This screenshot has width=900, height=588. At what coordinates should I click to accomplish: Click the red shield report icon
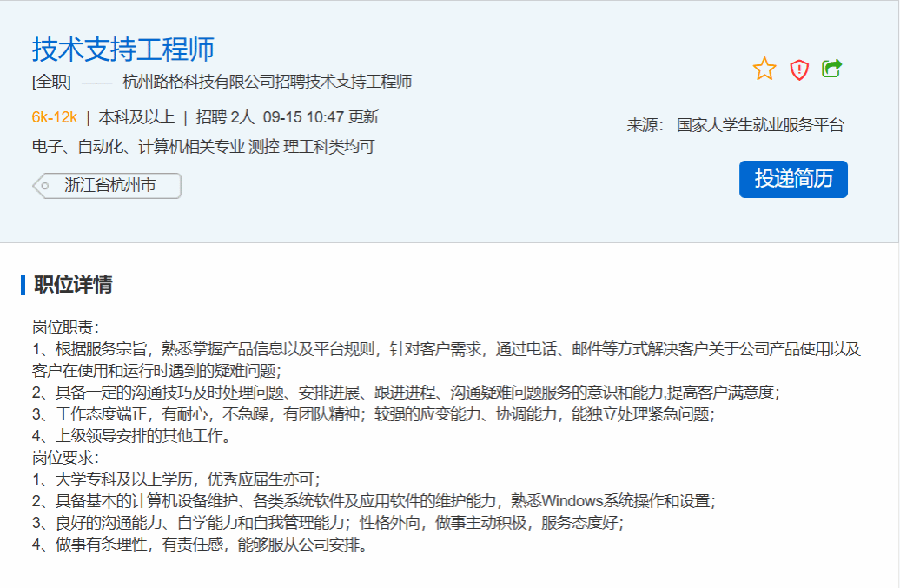799,69
